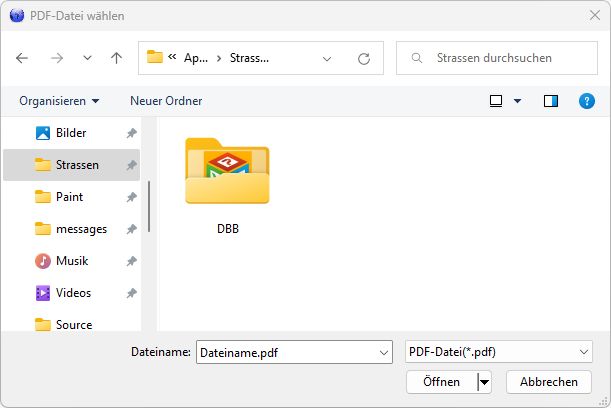
Task: Open the recent locations chevron dropdown
Action: click(x=87, y=58)
